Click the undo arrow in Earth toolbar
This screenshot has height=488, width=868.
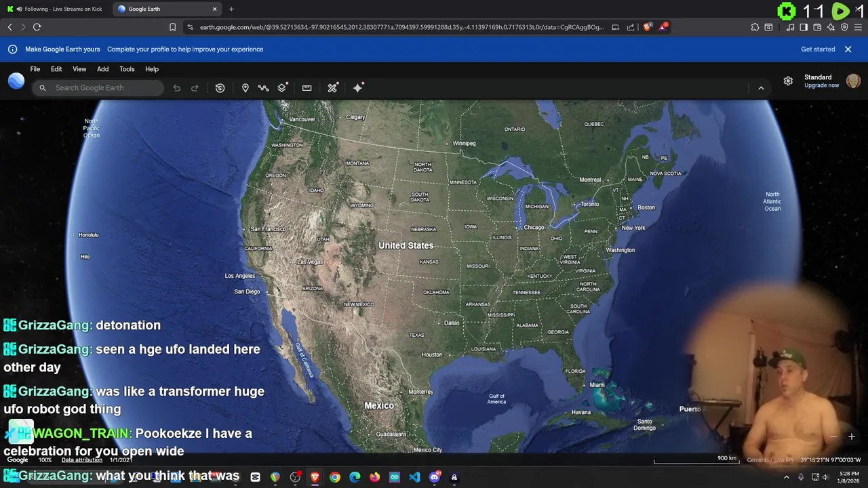(x=176, y=88)
